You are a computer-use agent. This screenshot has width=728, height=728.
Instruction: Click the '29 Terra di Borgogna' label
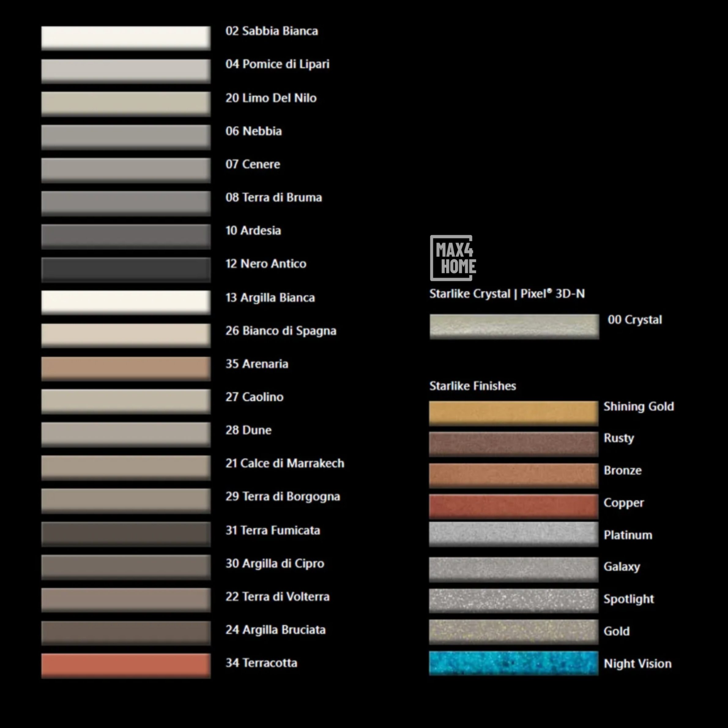283,497
